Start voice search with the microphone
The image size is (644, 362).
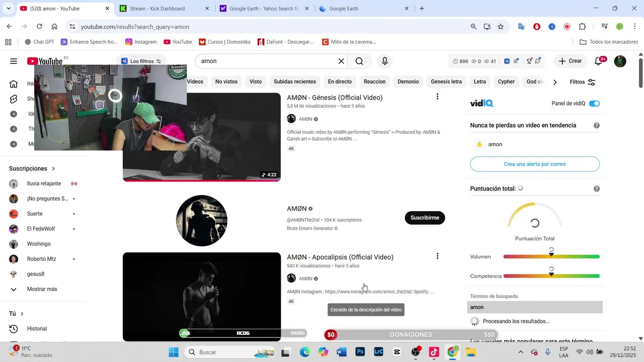(385, 61)
